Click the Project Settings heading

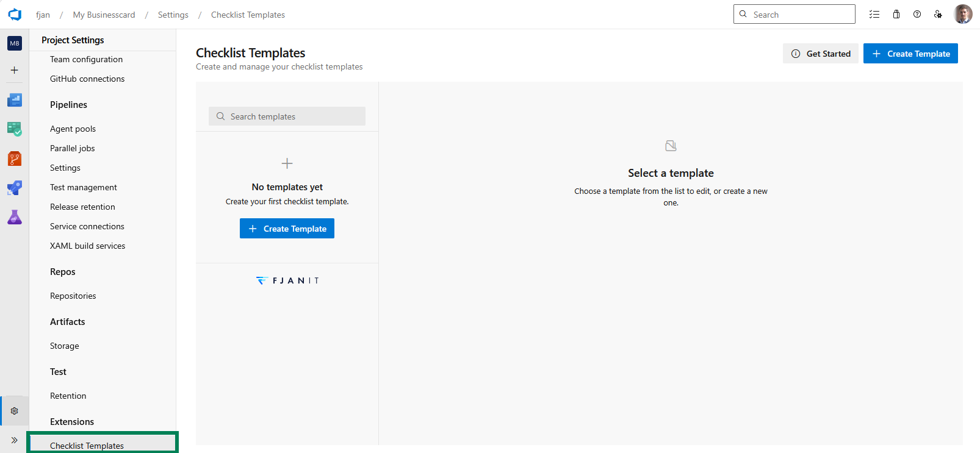73,40
